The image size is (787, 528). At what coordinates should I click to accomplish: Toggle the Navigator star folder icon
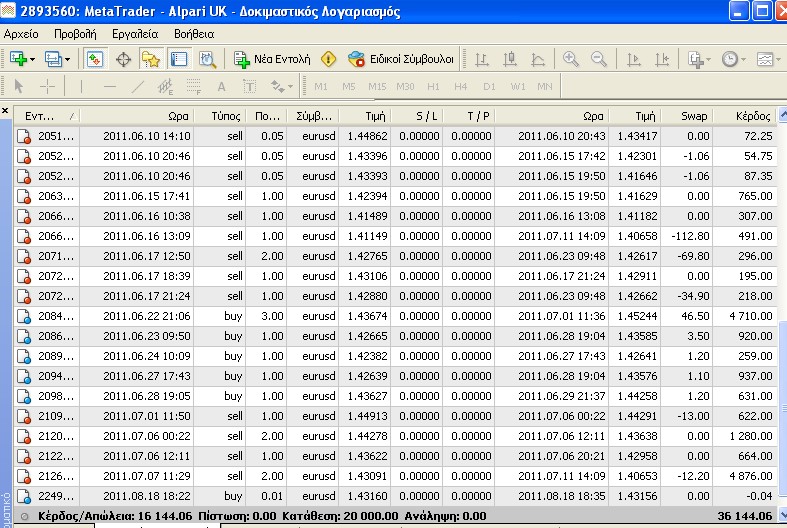pos(151,59)
